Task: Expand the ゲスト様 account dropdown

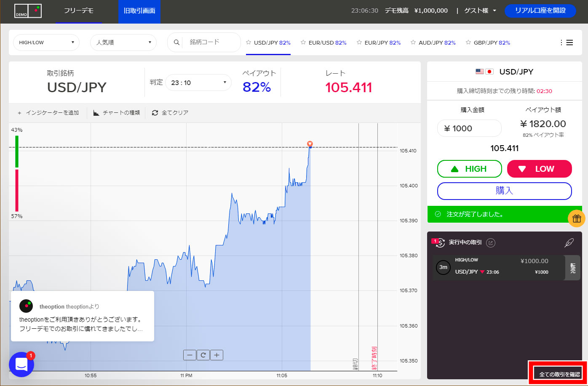Action: coord(480,11)
